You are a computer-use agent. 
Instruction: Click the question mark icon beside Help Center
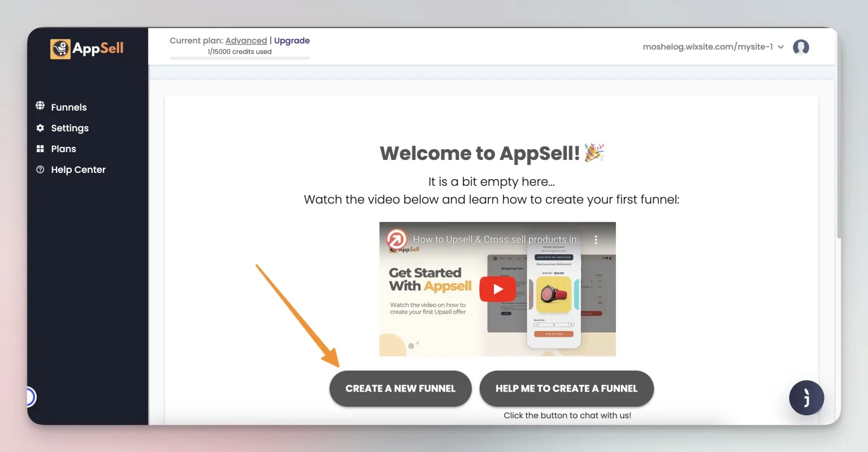(40, 169)
